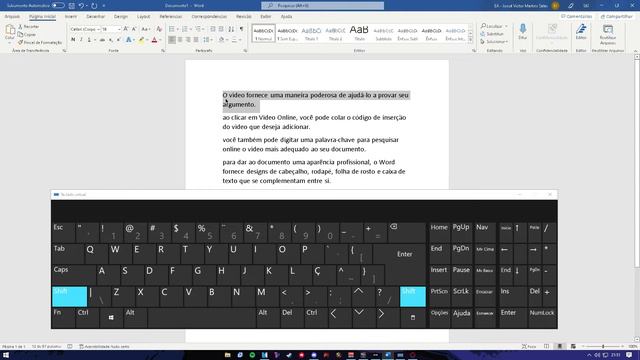Open the Referências ribbon tab
This screenshot has width=640, height=360.
171,17
